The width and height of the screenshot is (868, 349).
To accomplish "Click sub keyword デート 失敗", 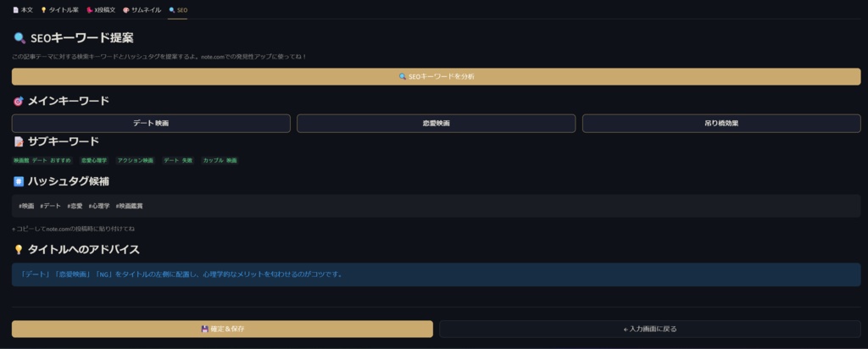I will (x=178, y=160).
